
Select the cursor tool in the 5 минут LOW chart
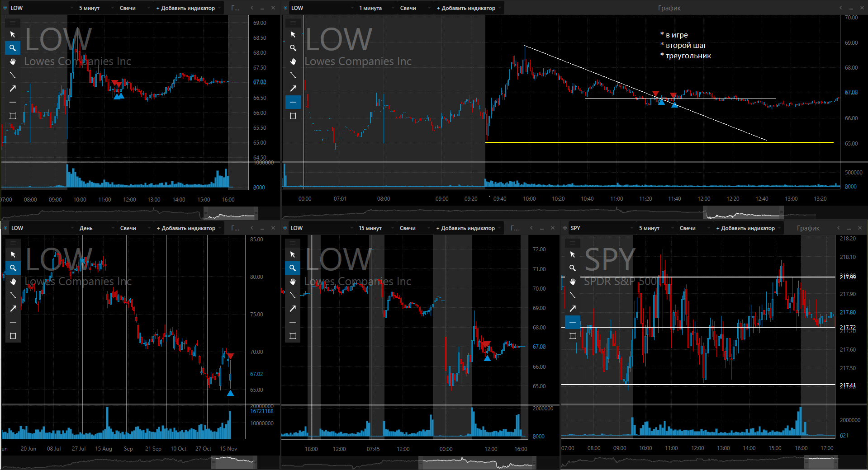13,34
